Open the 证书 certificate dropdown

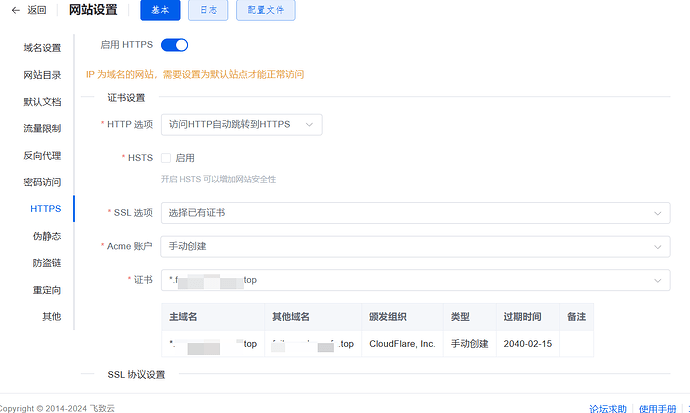click(x=415, y=280)
